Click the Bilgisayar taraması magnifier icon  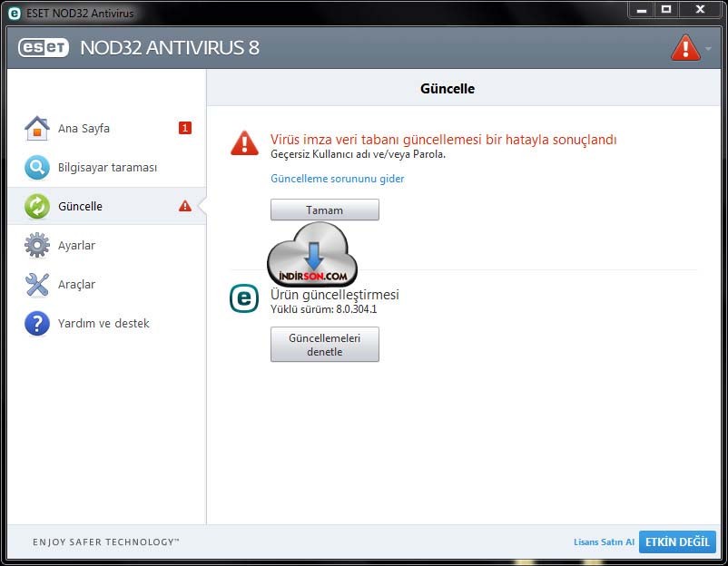(37, 167)
